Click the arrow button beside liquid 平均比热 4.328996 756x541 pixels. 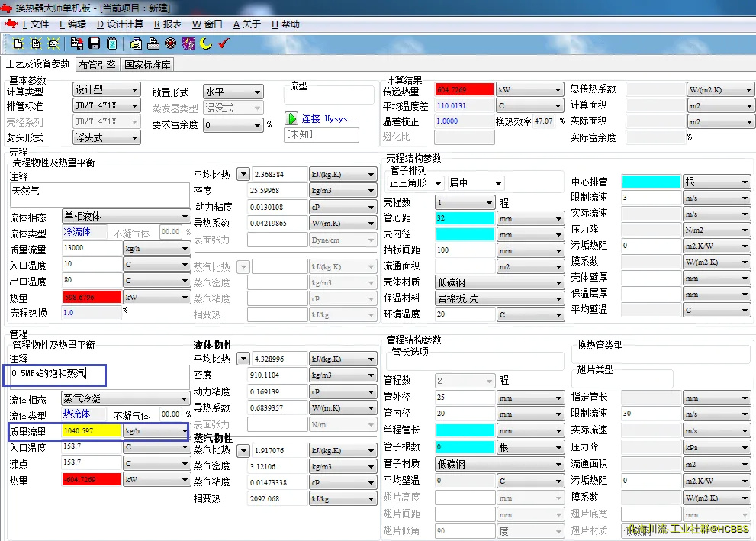point(243,359)
